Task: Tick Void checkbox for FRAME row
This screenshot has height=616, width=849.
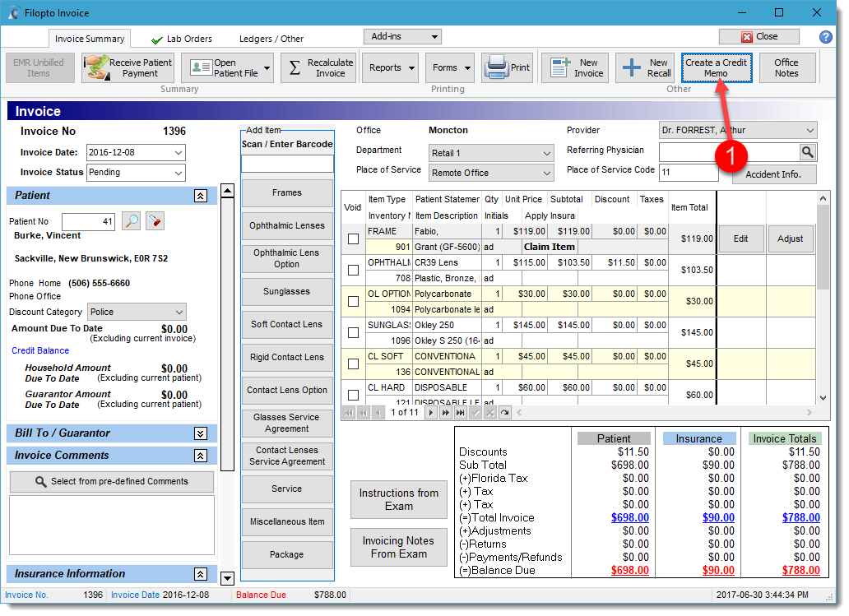Action: (353, 239)
